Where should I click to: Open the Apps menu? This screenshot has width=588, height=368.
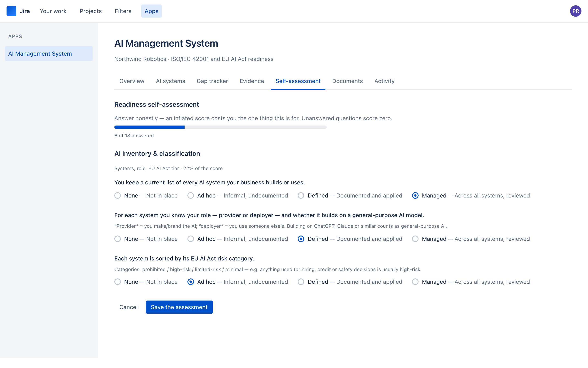[x=151, y=11]
